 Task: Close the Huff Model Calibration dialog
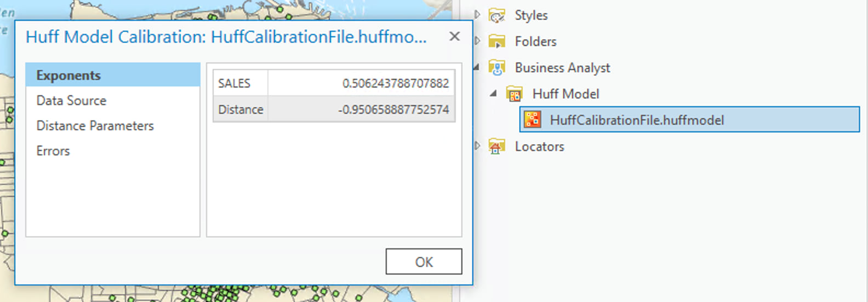454,37
